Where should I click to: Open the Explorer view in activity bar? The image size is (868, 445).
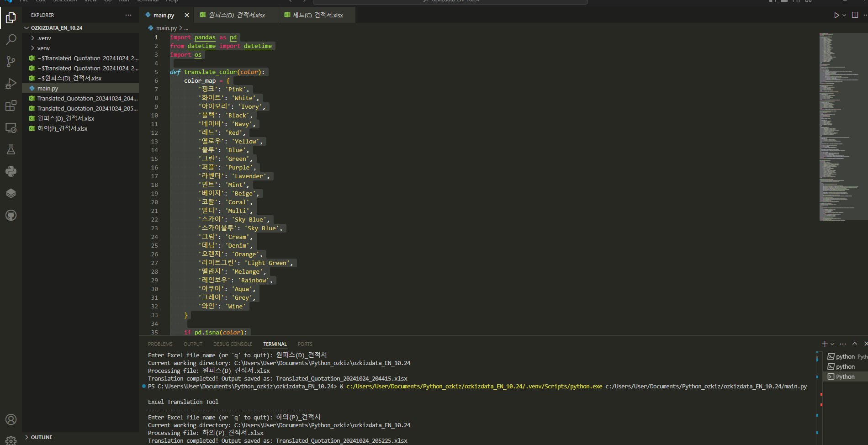click(x=11, y=18)
